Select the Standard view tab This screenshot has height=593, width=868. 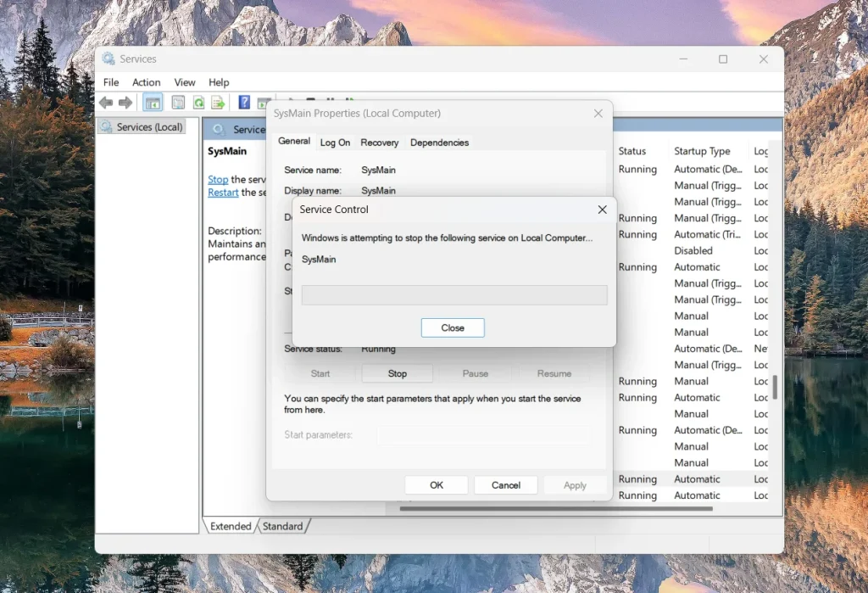click(x=282, y=526)
